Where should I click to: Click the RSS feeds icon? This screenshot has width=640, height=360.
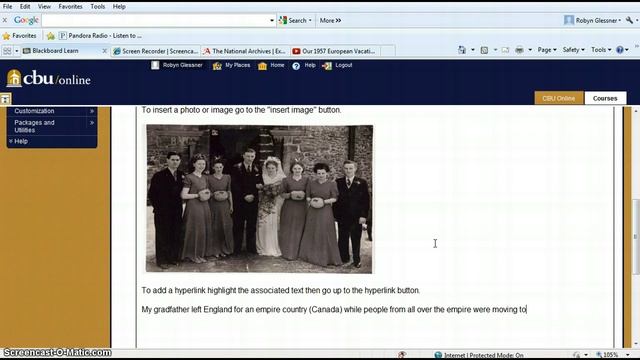tap(484, 50)
